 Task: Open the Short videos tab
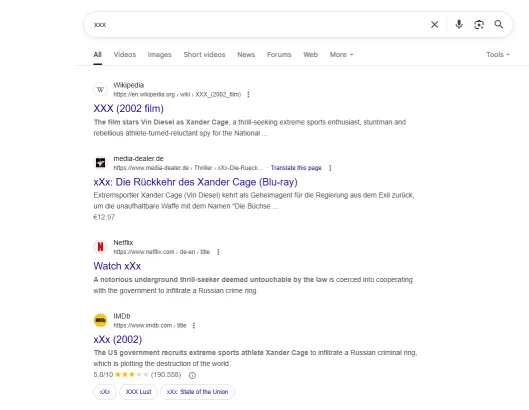(204, 55)
